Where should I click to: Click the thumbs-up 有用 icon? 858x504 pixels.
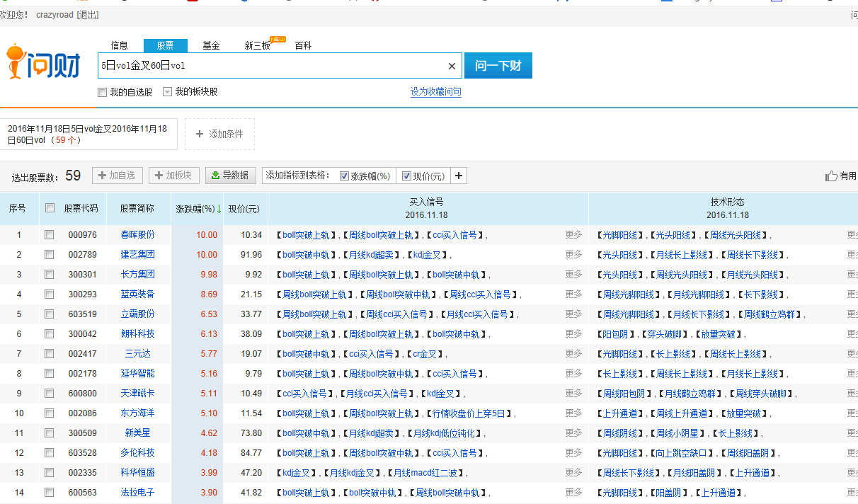click(x=831, y=176)
